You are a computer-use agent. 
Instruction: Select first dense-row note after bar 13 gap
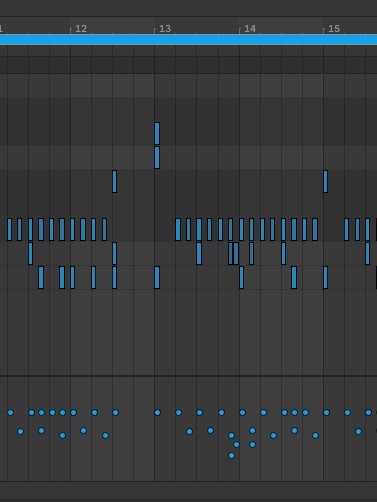(x=178, y=229)
